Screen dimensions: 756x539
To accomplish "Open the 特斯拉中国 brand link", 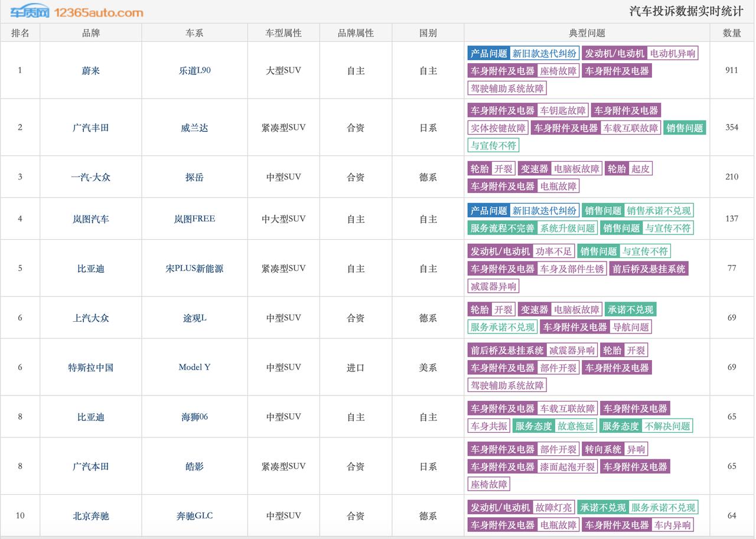I will click(x=91, y=368).
